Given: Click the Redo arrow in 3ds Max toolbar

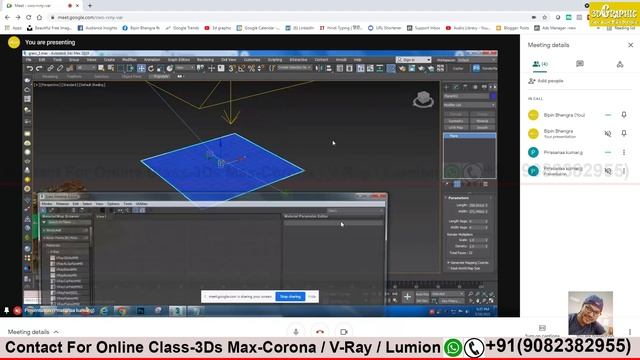Looking at the screenshot, I should (x=39, y=69).
